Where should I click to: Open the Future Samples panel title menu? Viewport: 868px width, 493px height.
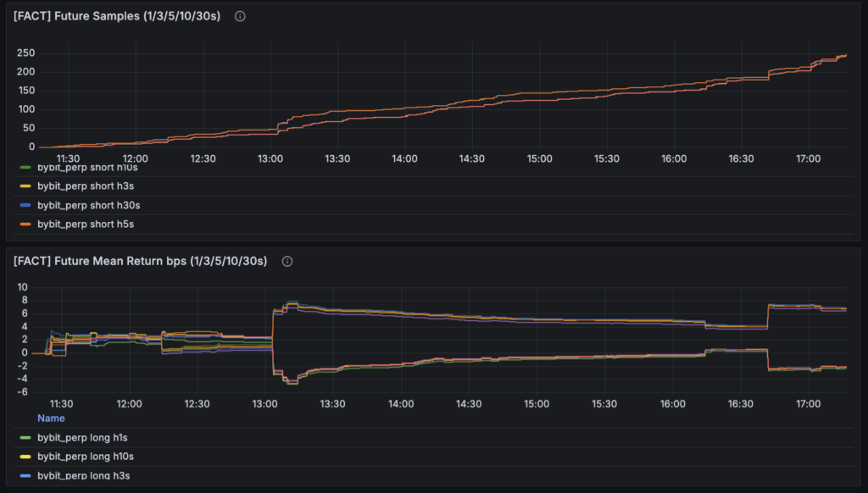point(117,16)
